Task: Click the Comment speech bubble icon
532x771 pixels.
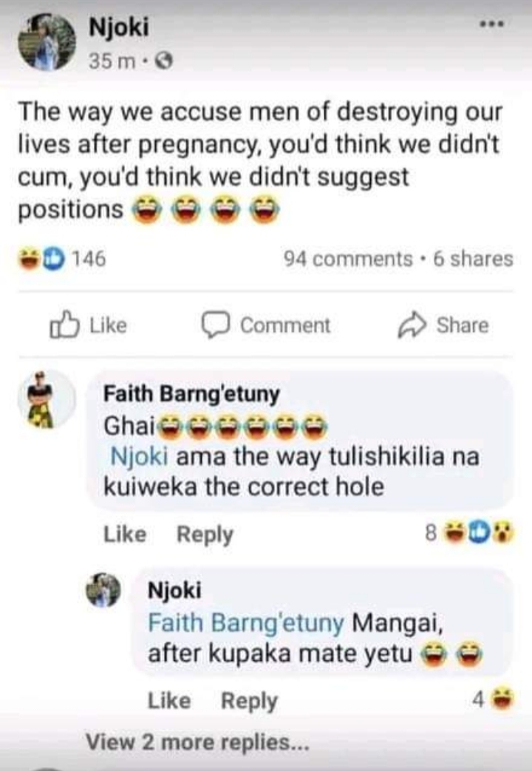Action: coord(216,325)
